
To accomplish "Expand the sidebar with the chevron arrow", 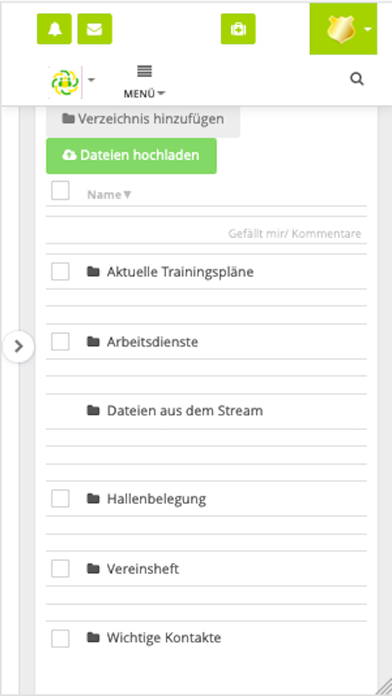I will point(18,346).
